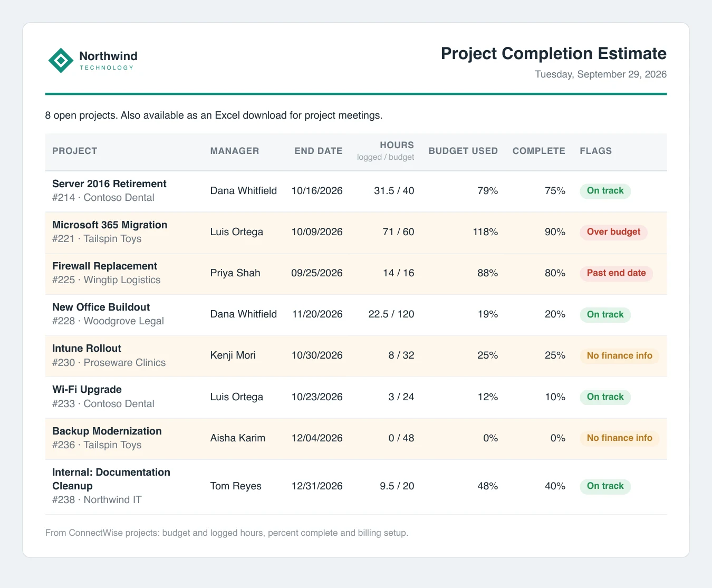Click manager Priya Shah
712x588 pixels.
pyautogui.click(x=235, y=273)
